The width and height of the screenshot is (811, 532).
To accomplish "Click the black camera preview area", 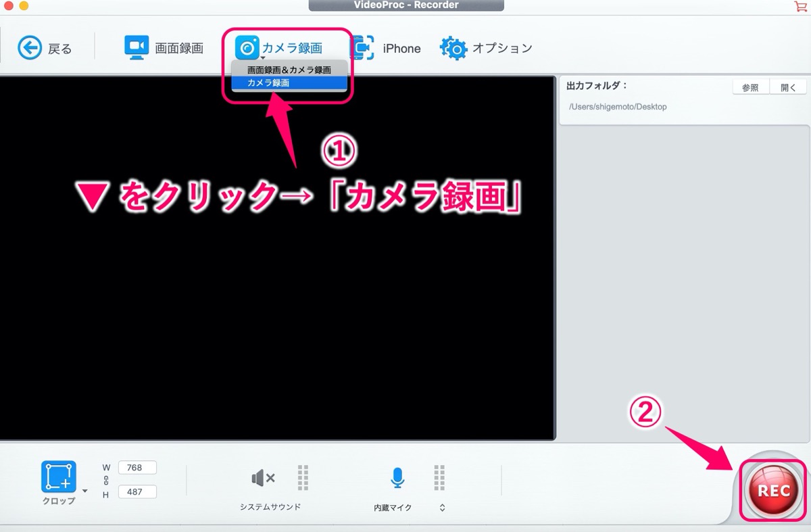I will (277, 258).
